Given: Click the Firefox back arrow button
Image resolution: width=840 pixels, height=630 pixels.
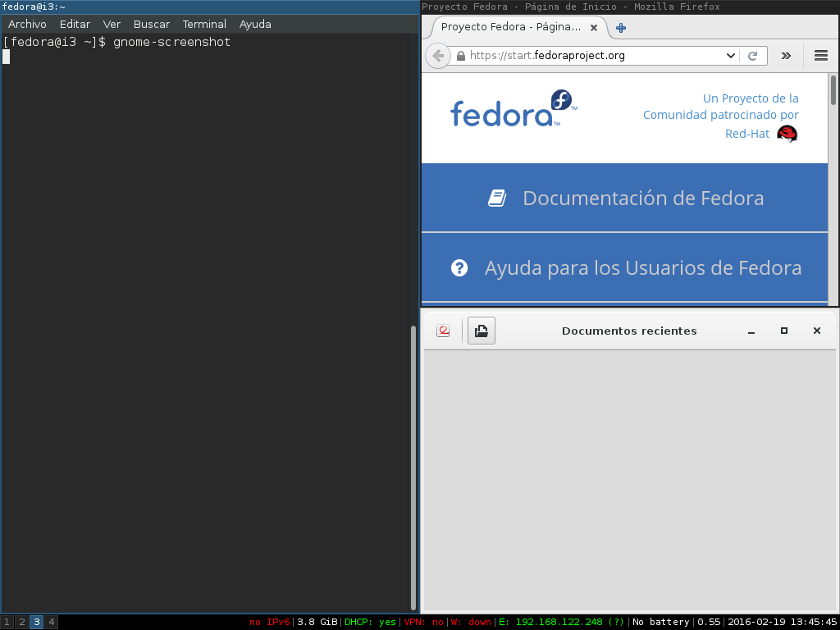Looking at the screenshot, I should (438, 56).
